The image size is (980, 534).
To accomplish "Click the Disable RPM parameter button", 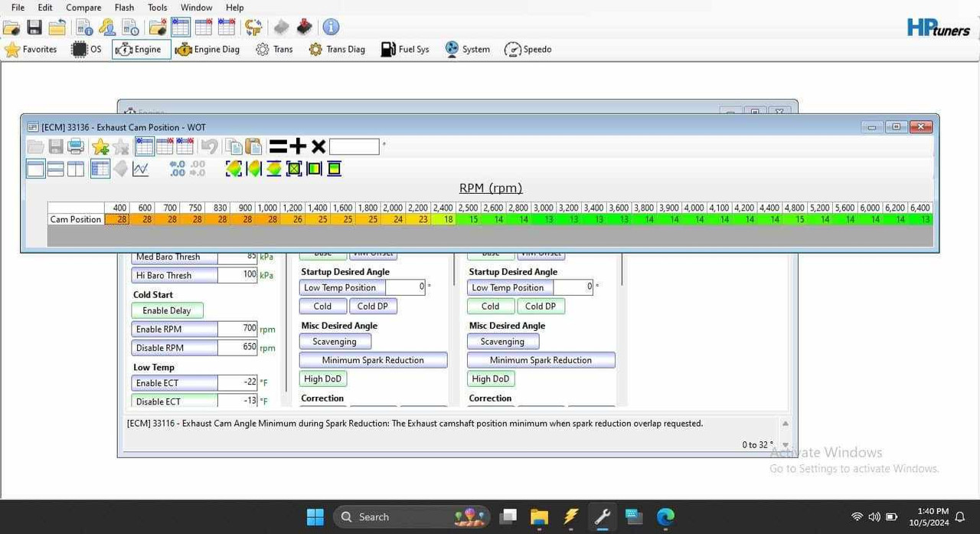I will click(x=175, y=347).
